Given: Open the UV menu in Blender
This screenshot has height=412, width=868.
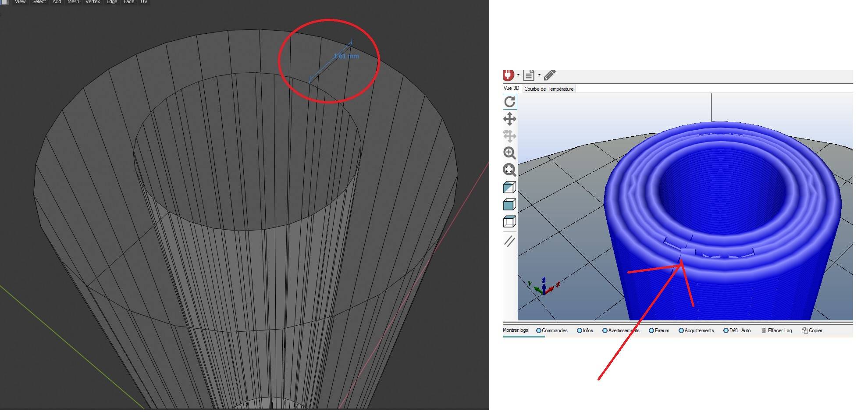Looking at the screenshot, I should 144,2.
